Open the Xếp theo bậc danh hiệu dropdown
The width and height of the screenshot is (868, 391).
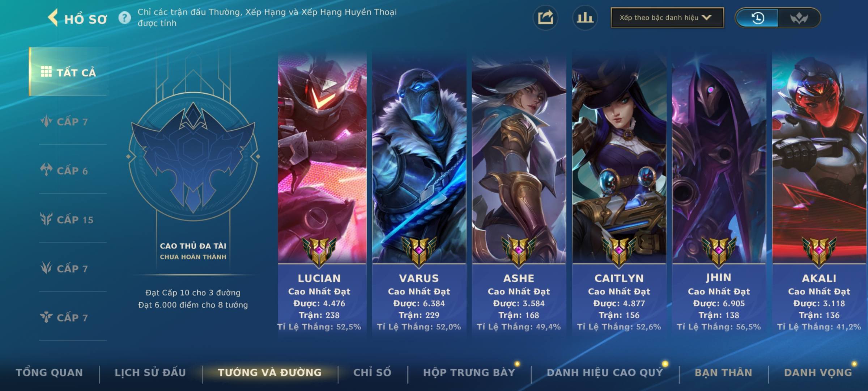(667, 18)
